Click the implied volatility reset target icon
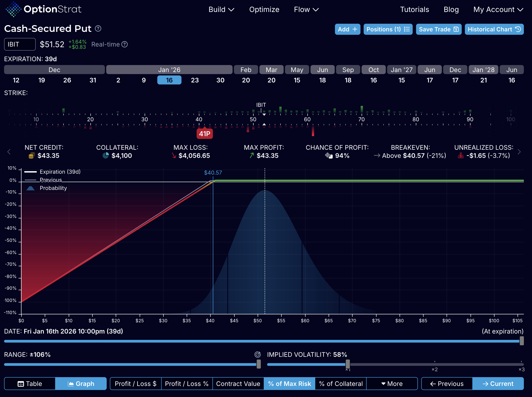 click(258, 355)
